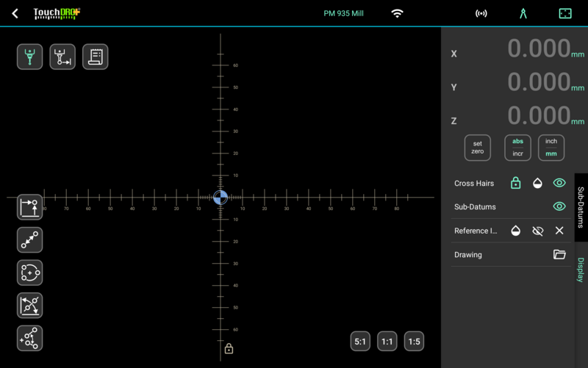Show the hidden Reference Image
Screen dimensions: 588x368
pyautogui.click(x=537, y=231)
